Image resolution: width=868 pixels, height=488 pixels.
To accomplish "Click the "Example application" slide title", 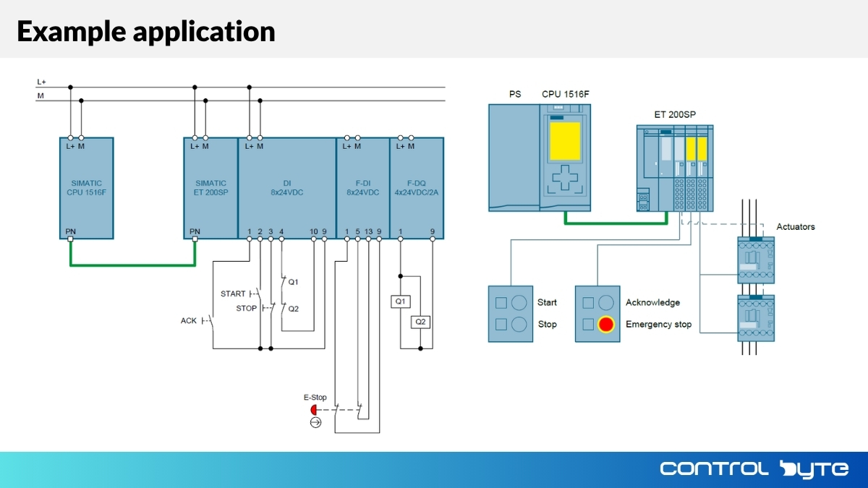I will click(x=146, y=31).
